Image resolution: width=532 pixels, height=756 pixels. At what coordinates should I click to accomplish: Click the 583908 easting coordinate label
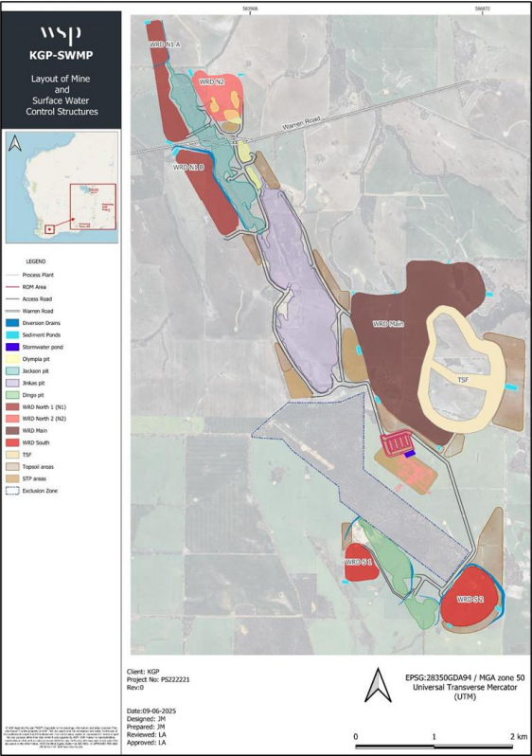click(250, 9)
